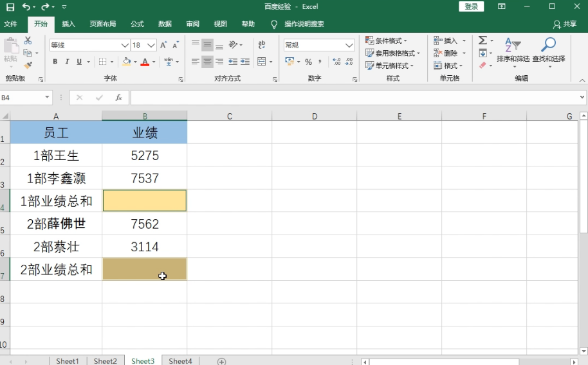
Task: Apply red font color A button
Action: pyautogui.click(x=145, y=62)
